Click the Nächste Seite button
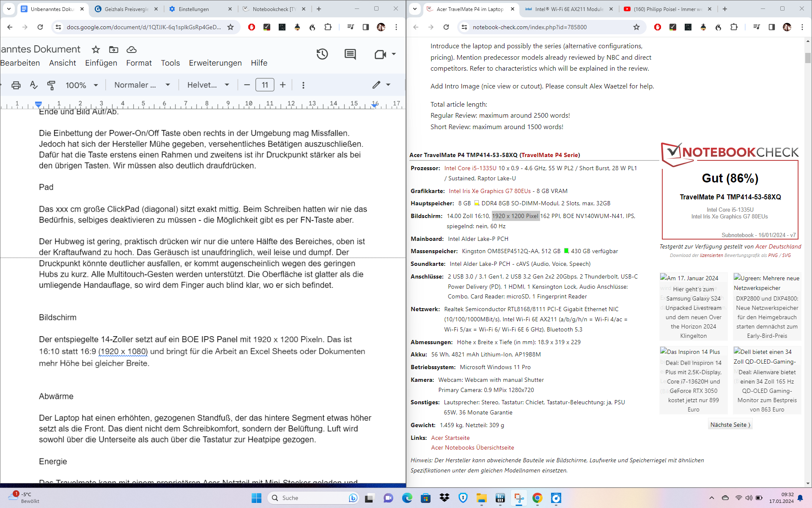Screen dimensions: 812x508 pos(730,425)
